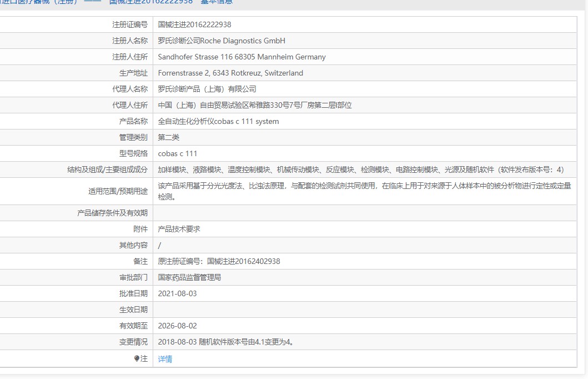The width and height of the screenshot is (588, 379).
Task: Click attachment value 产品技术要求
Action: coord(179,229)
